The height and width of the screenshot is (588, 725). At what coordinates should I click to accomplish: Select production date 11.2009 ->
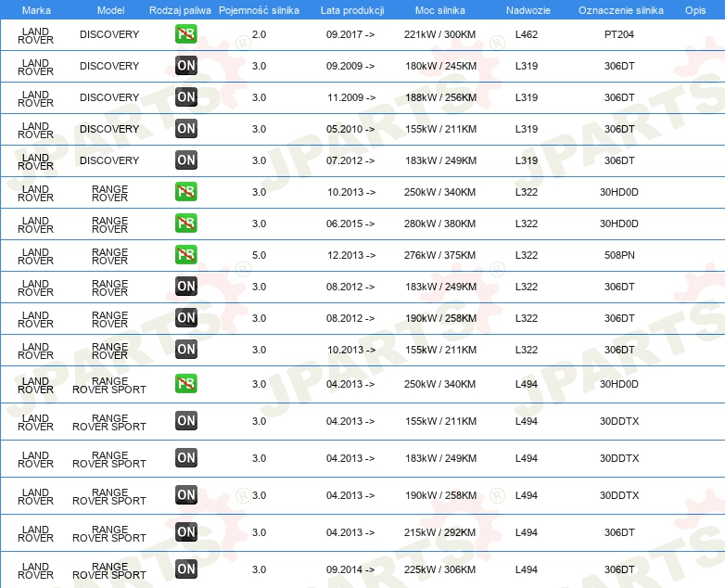[x=351, y=97]
